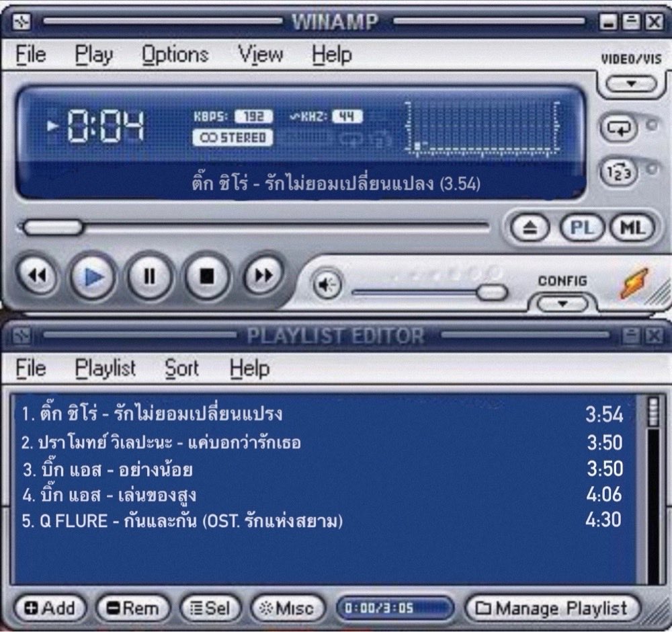Start playback with the Play button
Viewport: 672px width, 632px height.
[x=93, y=276]
